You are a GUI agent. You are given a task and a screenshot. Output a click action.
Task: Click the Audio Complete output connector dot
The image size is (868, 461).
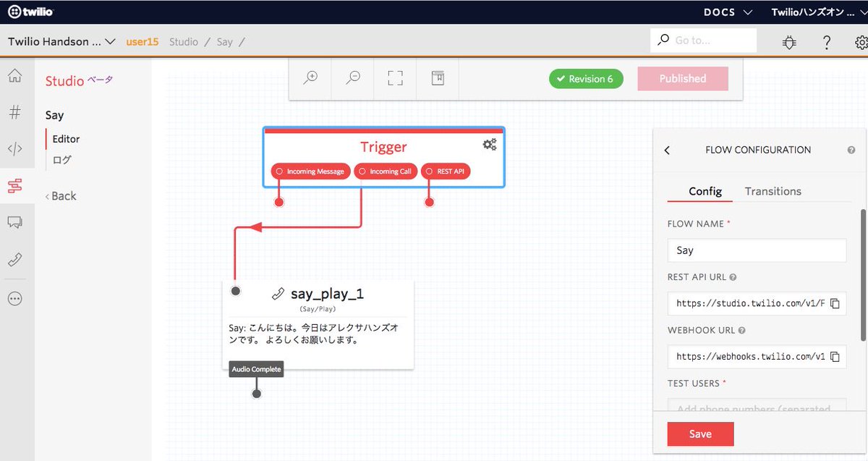pyautogui.click(x=256, y=394)
